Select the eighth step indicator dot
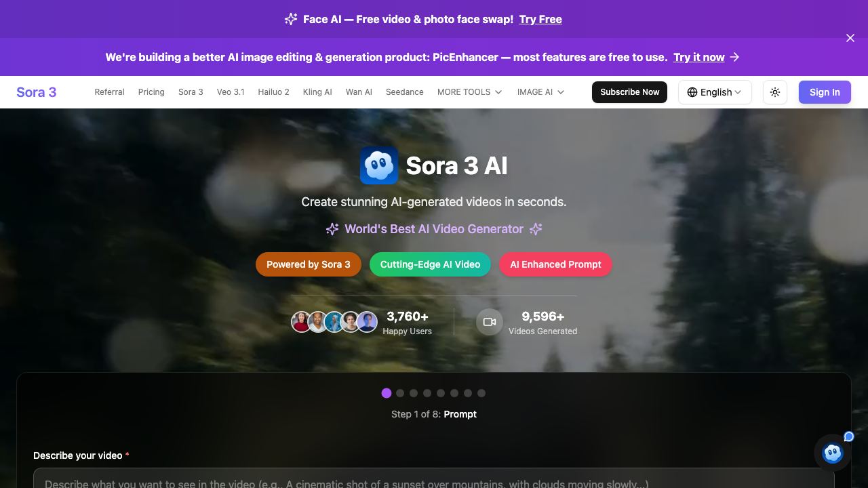This screenshot has height=488, width=868. [481, 393]
